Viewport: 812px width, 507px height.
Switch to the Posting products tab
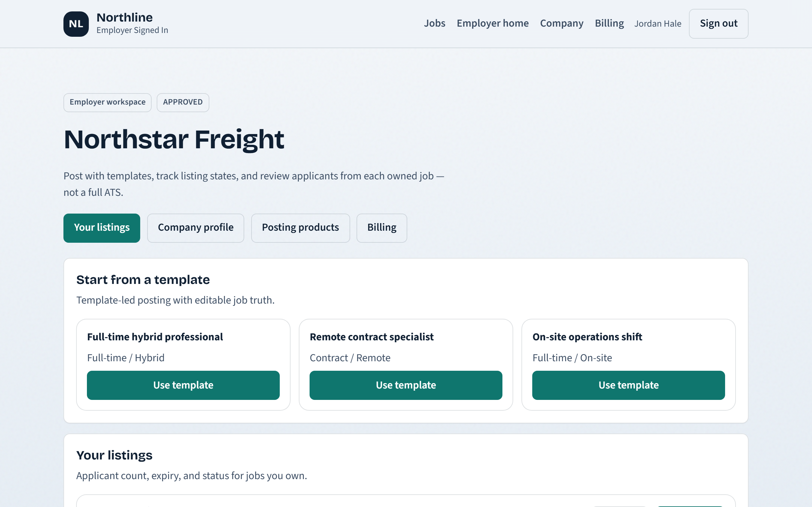coord(300,228)
